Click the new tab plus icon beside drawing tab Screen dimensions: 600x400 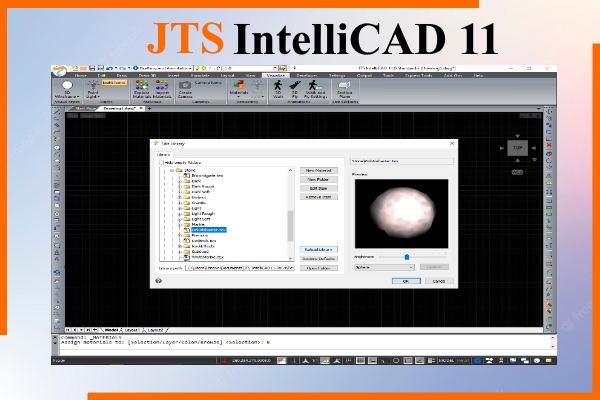(x=150, y=109)
